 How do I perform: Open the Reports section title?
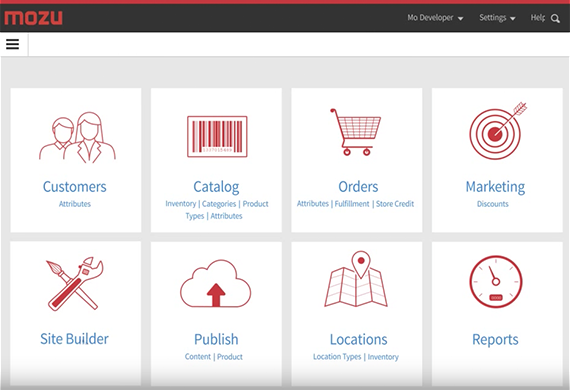tap(495, 340)
